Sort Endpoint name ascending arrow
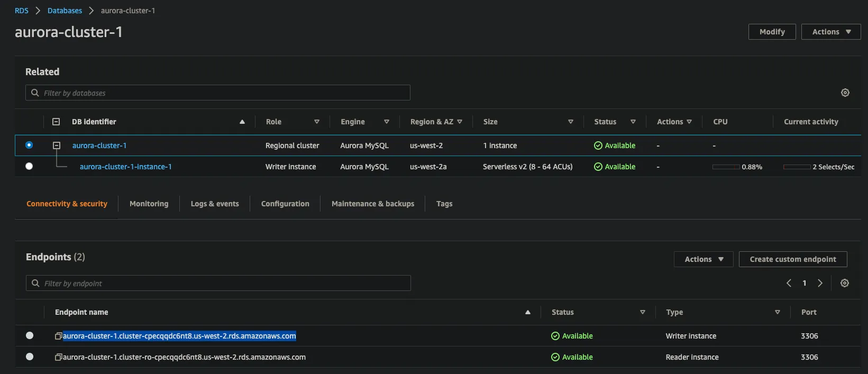 click(528, 312)
